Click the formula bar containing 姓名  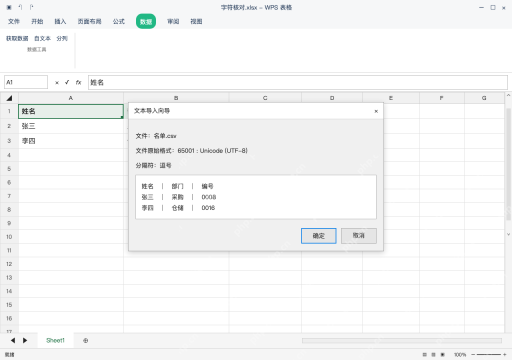point(298,82)
